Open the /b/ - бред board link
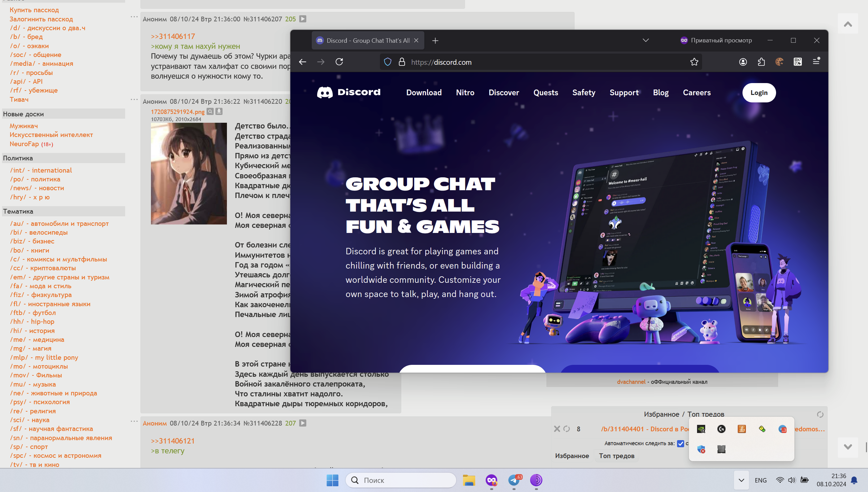The width and height of the screenshot is (868, 492). pos(26,37)
